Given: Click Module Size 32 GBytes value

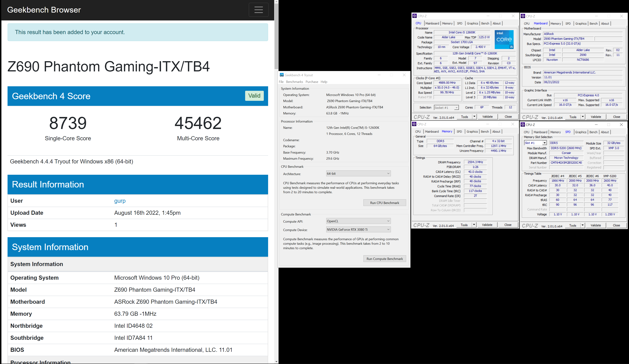Looking at the screenshot, I should click(614, 143).
